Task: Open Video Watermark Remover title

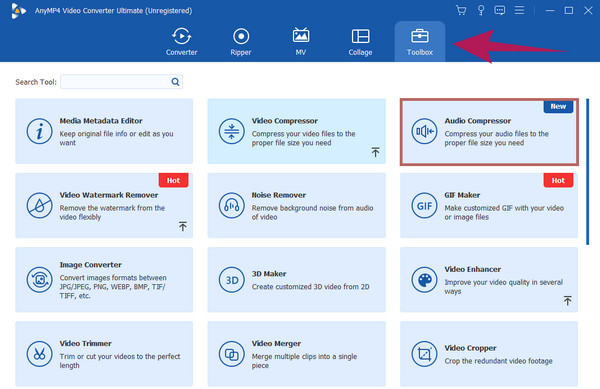Action: (109, 195)
